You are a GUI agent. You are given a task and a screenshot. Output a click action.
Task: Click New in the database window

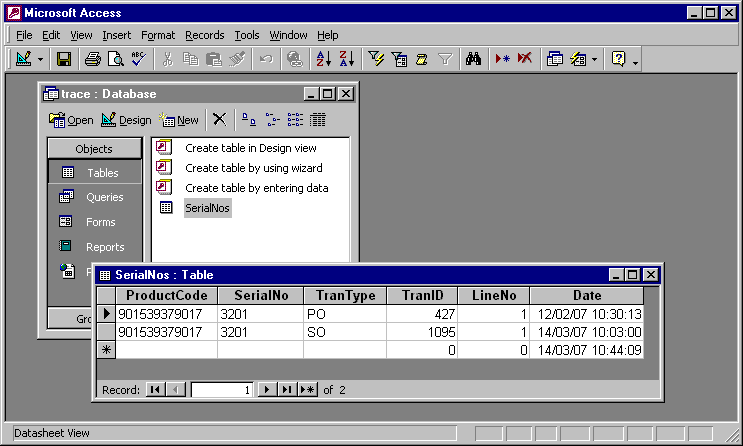coord(179,120)
